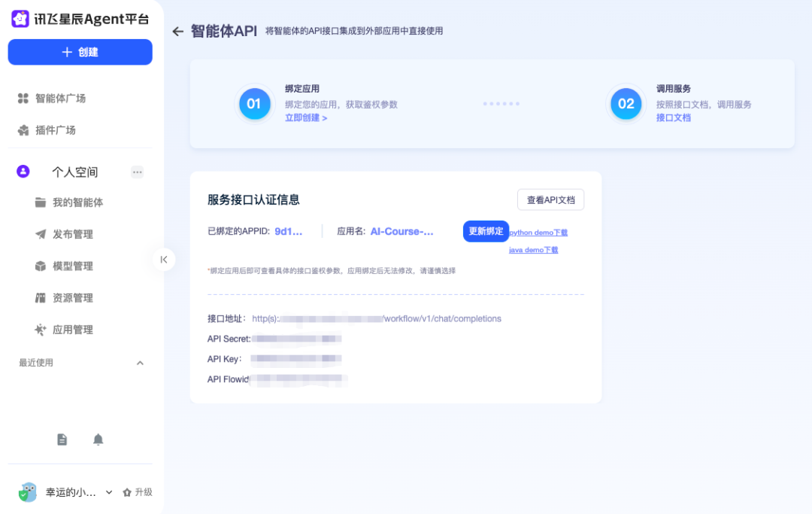
Task: Click the step 01 circle
Action: point(254,104)
